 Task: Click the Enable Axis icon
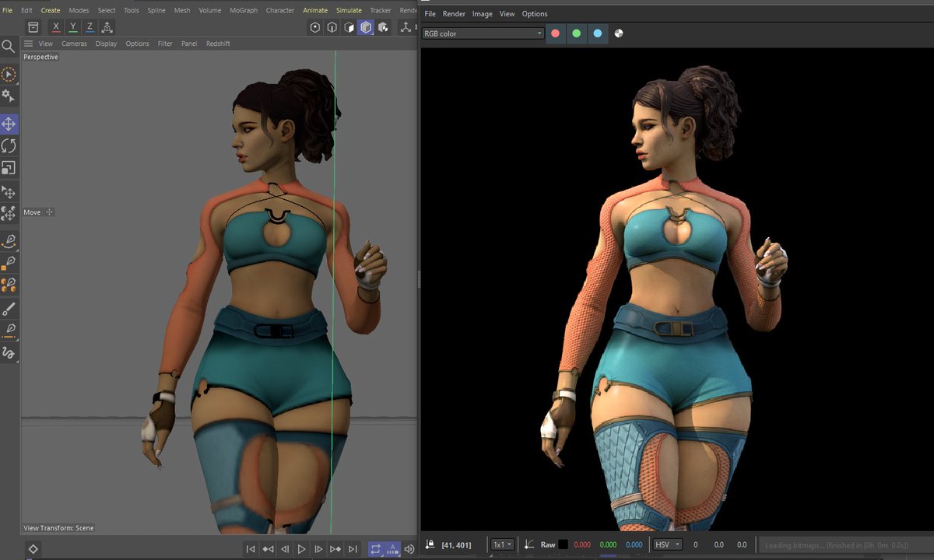pos(406,27)
